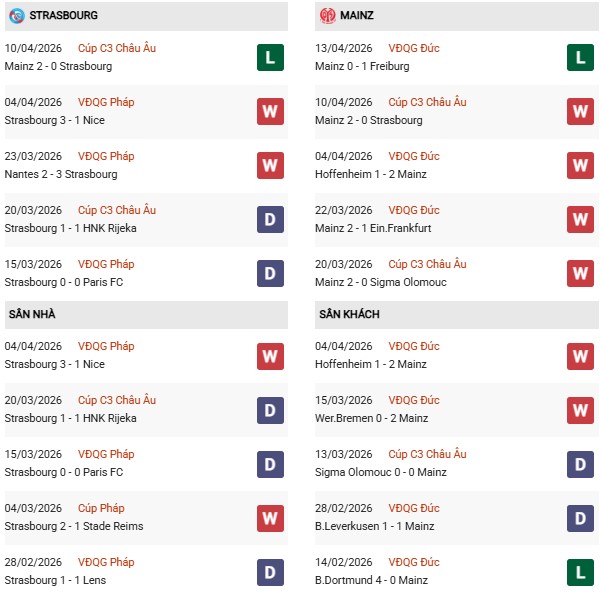Viewport: 600px width, 593px height.
Task: Open the Nantes 2 - 3 Strasbourg match
Action: pos(60,174)
